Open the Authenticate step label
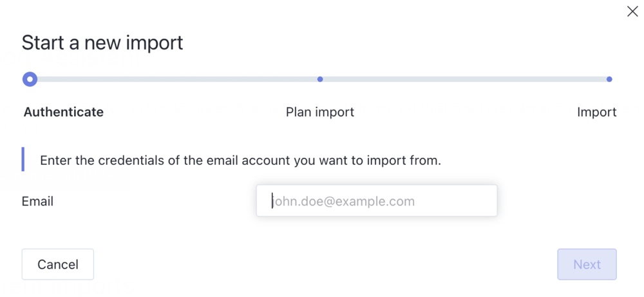 tap(64, 111)
